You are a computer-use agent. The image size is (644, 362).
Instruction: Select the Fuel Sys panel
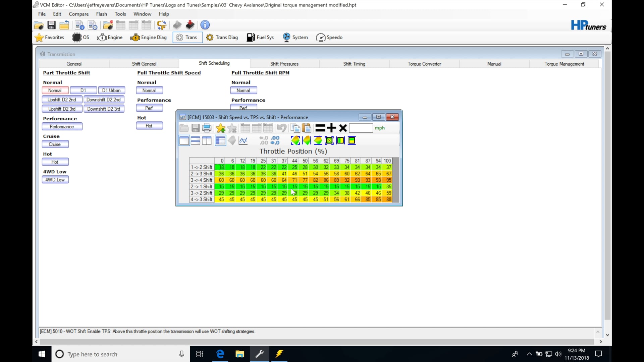coord(260,37)
